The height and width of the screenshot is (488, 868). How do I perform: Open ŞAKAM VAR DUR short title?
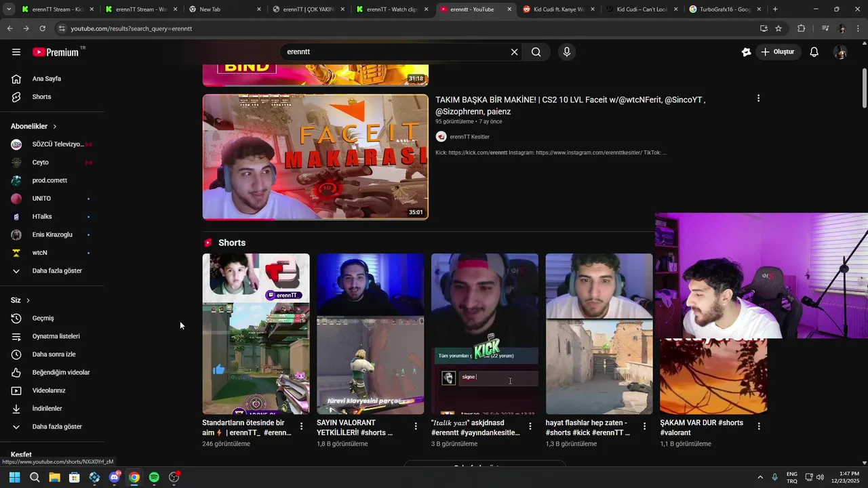(701, 428)
